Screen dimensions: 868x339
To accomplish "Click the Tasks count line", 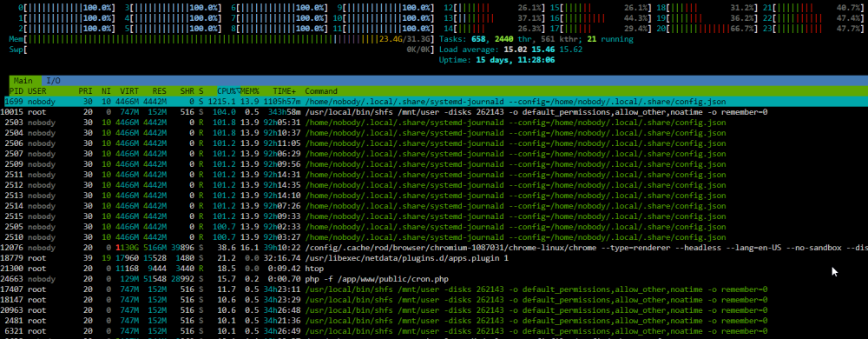I will (536, 39).
